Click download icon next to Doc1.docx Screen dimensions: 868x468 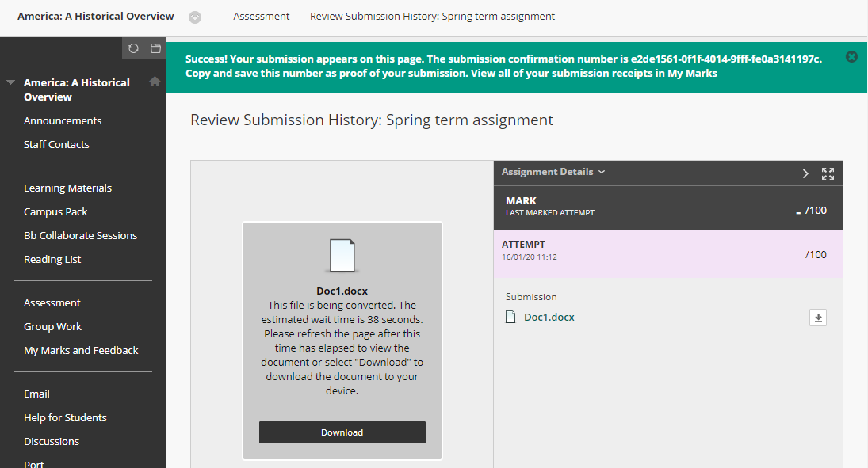(818, 318)
